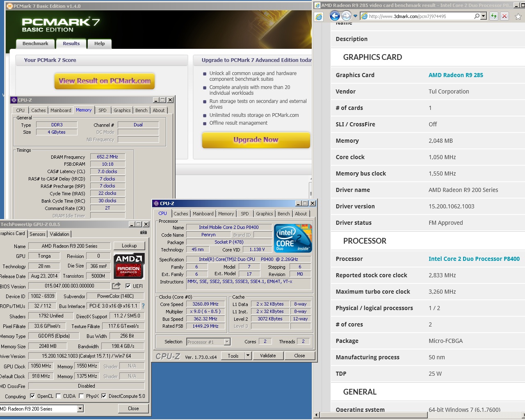
Task: Click the AMD Radeon Graphics logo in GPU-Z
Action: [129, 266]
